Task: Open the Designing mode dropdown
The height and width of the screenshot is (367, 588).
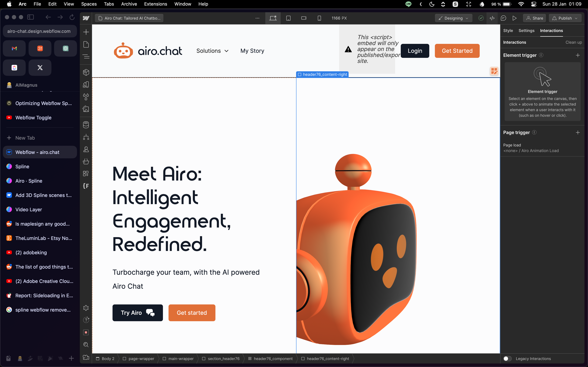Action: [453, 18]
